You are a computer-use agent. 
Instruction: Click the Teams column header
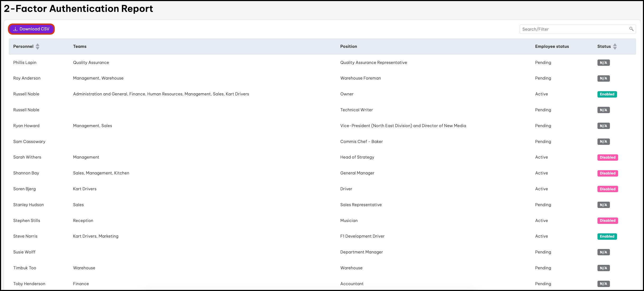pyautogui.click(x=80, y=47)
